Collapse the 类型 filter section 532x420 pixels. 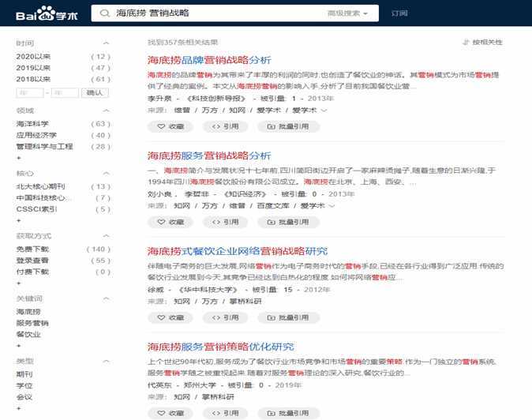pos(107,362)
